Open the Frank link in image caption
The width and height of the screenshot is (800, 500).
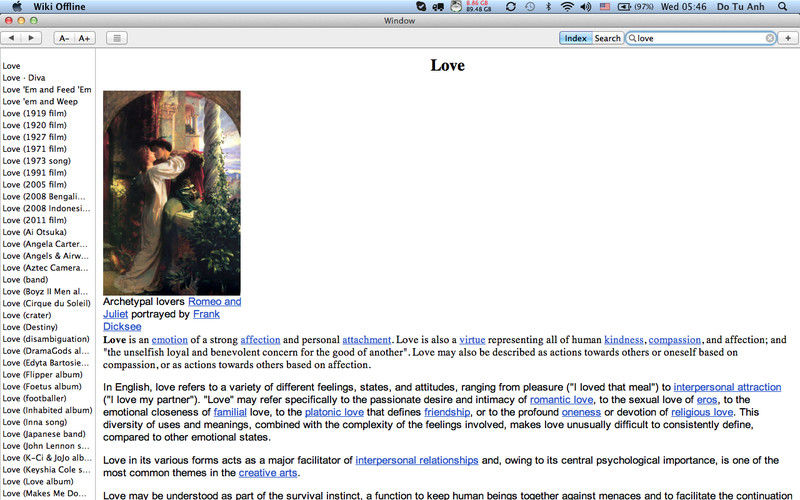coord(206,314)
